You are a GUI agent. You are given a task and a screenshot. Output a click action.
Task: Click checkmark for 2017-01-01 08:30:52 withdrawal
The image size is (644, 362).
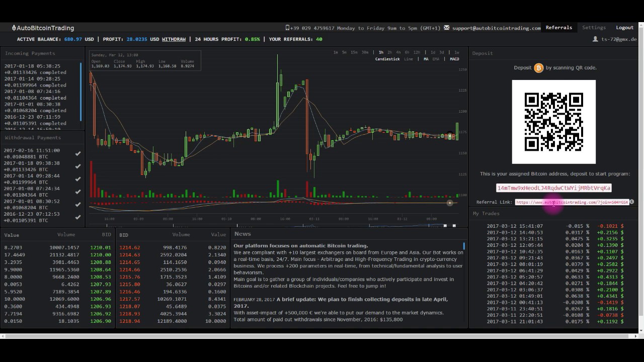tap(77, 205)
